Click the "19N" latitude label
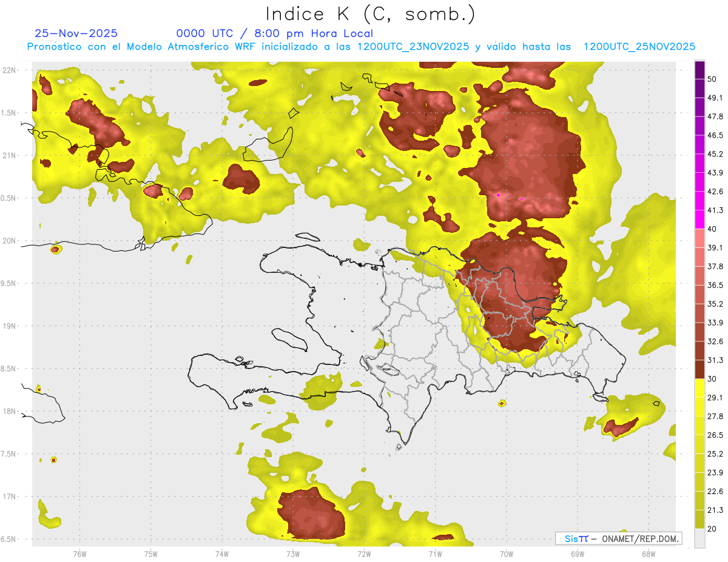Viewport: 728px width, 562px height. (x=9, y=326)
